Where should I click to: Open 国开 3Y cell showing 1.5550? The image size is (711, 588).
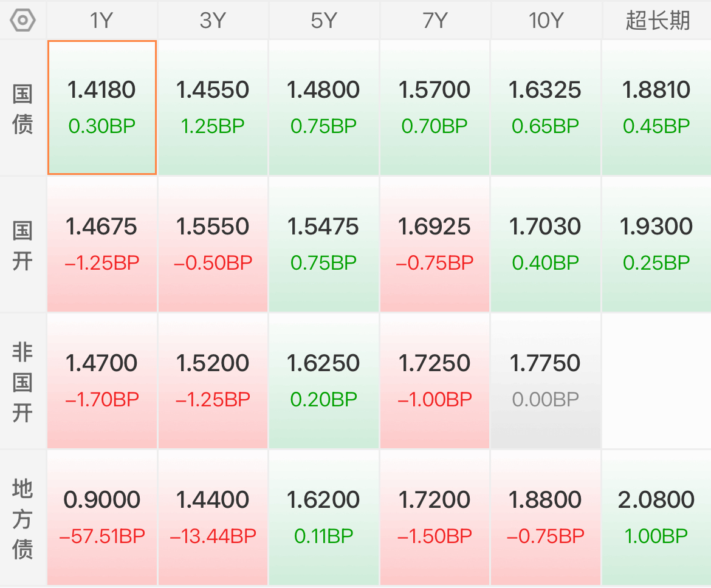pyautogui.click(x=213, y=244)
